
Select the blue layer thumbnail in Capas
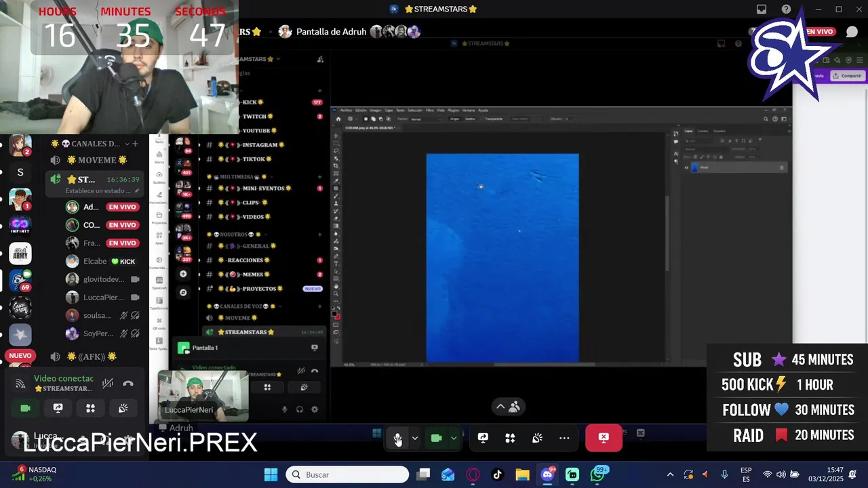click(x=694, y=167)
